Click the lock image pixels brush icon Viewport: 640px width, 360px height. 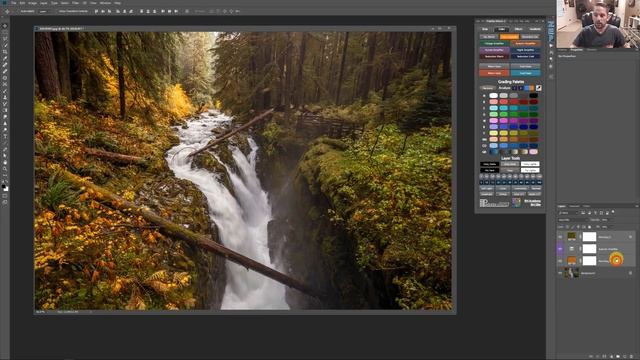(x=573, y=227)
